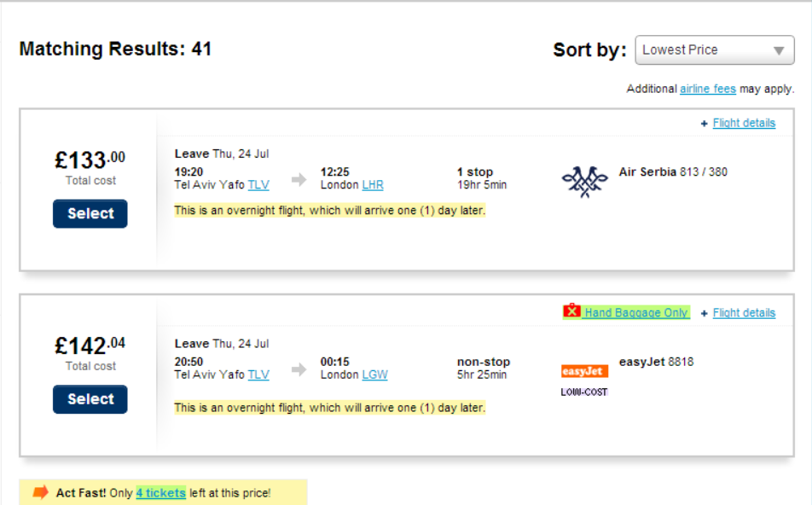Expand Flight details for Air Serbia flight

pyautogui.click(x=744, y=123)
